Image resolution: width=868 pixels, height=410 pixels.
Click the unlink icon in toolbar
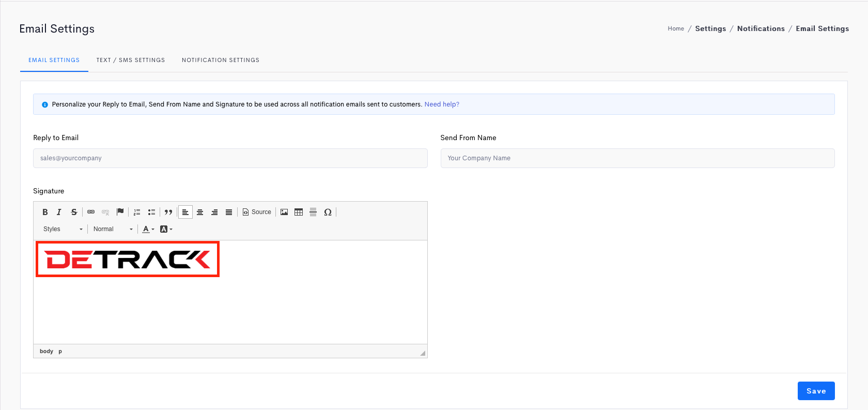[105, 212]
